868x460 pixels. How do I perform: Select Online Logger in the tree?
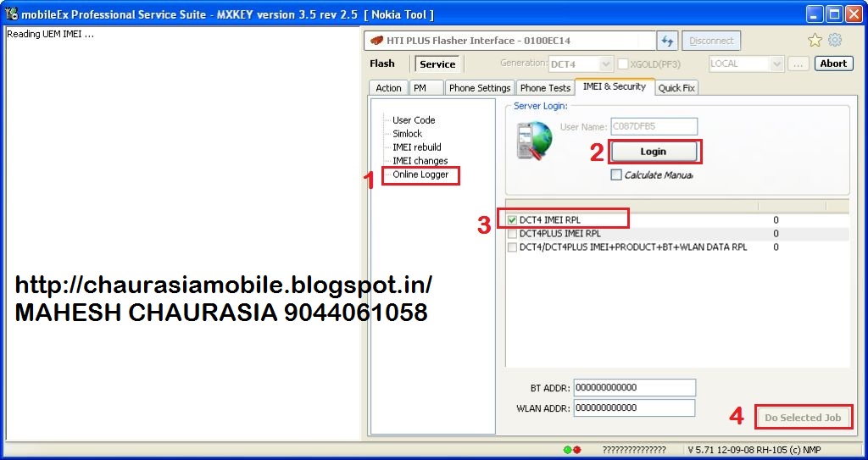[420, 175]
